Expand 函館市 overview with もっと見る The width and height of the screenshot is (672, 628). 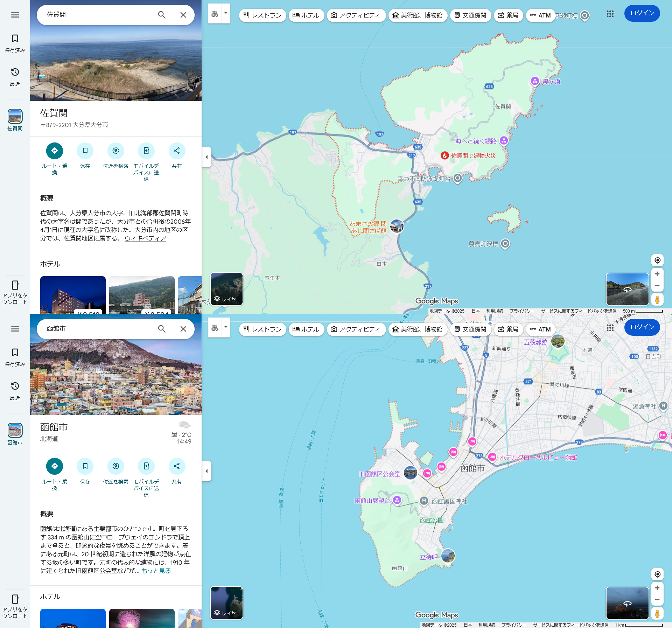click(x=156, y=571)
